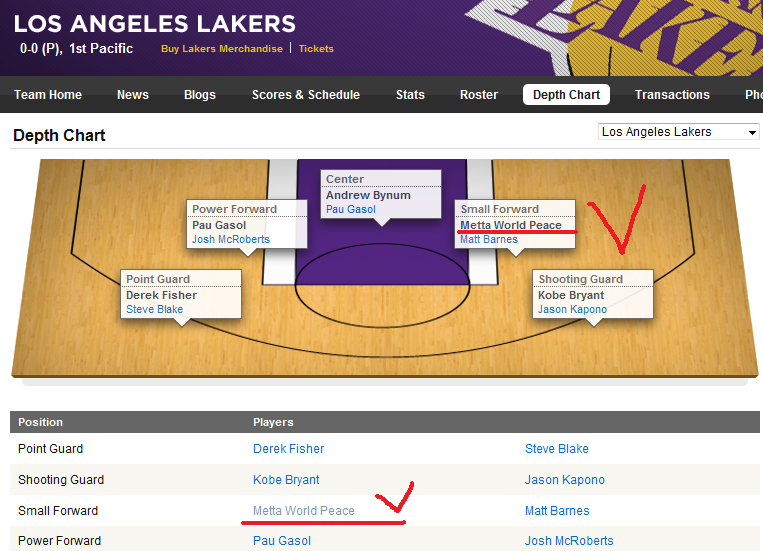Viewport: 763px width, 551px height.
Task: Open the Team Home tab
Action: [48, 94]
